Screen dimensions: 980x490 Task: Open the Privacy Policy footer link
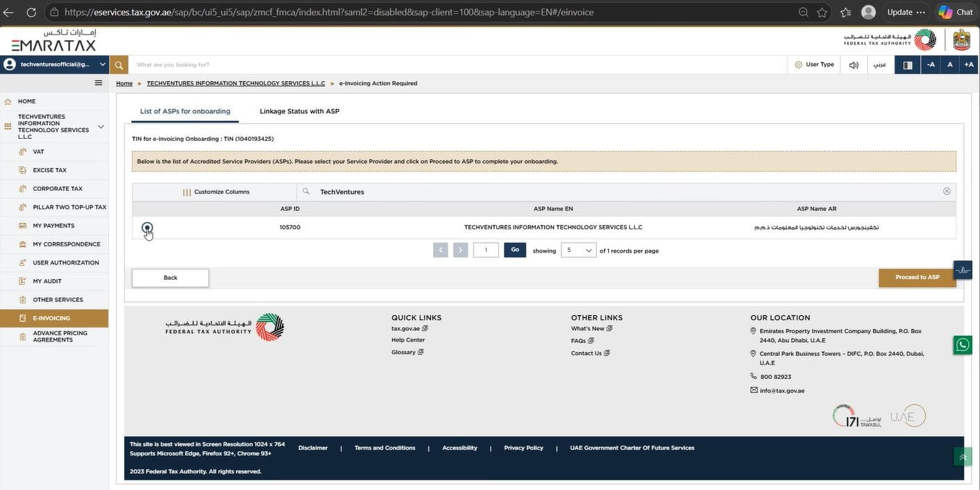coord(523,448)
